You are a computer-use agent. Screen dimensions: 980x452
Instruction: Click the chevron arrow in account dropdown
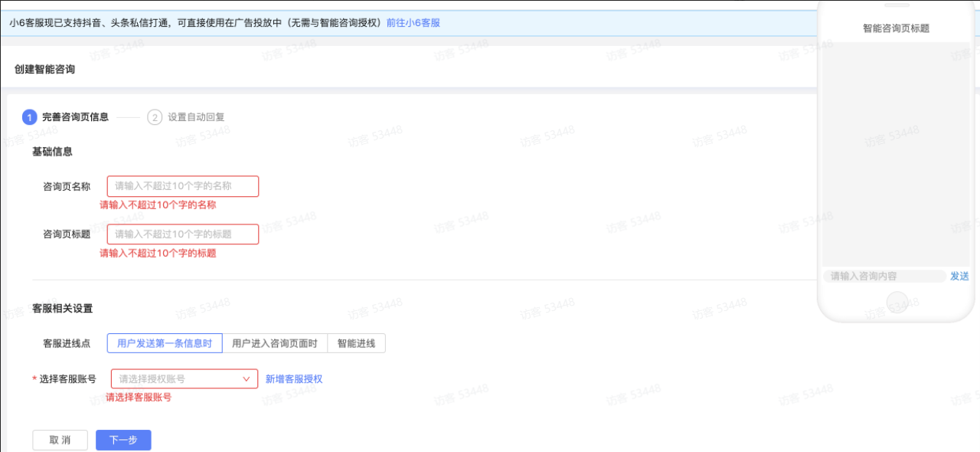(247, 378)
